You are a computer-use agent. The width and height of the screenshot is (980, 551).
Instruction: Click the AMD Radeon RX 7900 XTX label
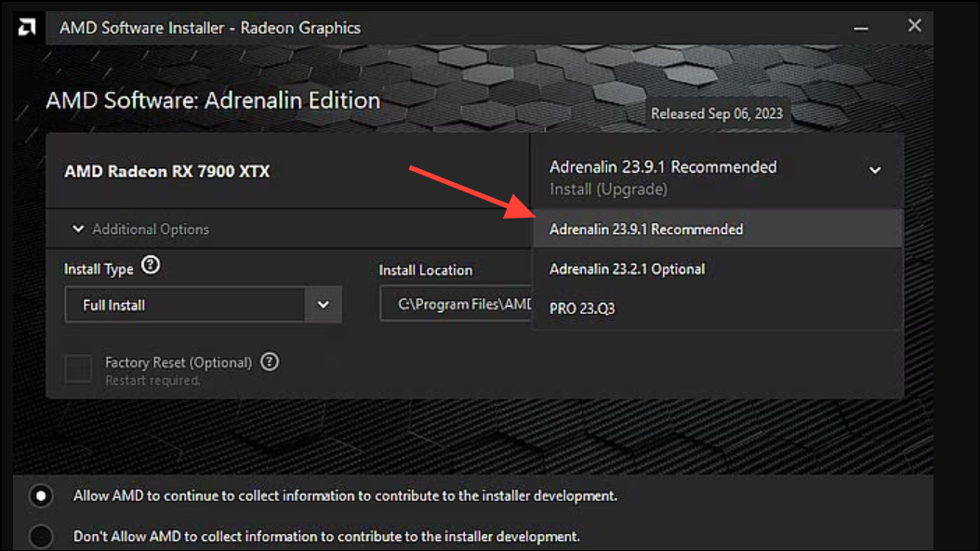click(x=167, y=171)
